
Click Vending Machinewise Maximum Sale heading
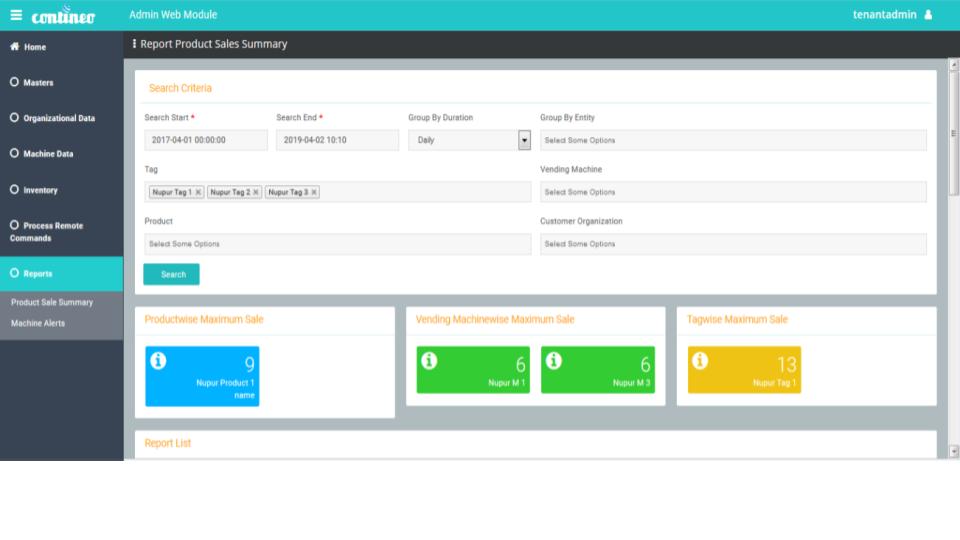[x=495, y=319]
